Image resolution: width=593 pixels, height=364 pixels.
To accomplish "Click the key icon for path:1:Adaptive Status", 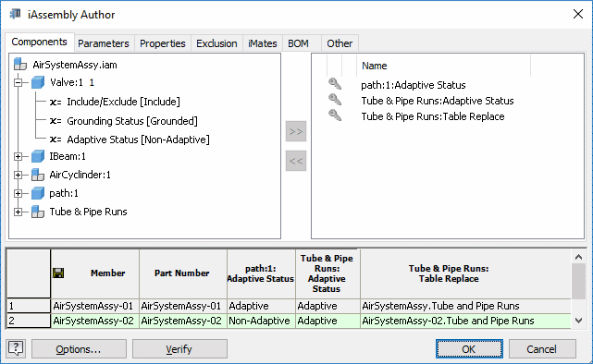I will pos(335,84).
